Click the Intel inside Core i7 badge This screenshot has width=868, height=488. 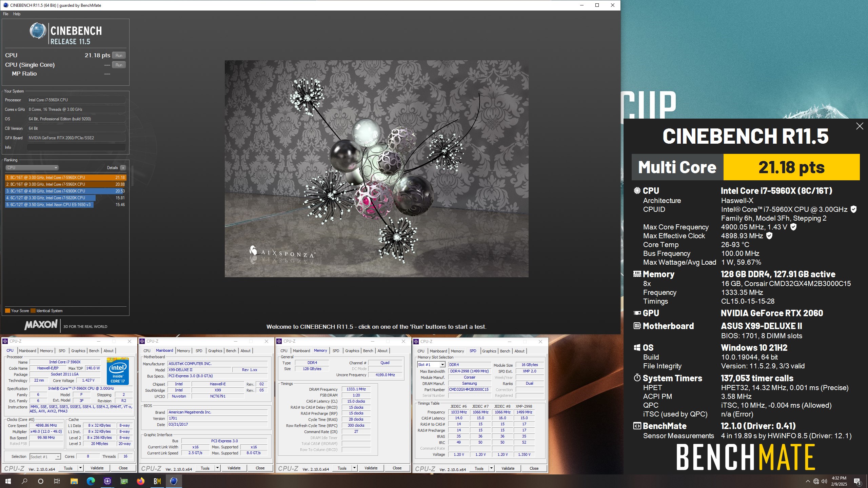[x=118, y=371]
